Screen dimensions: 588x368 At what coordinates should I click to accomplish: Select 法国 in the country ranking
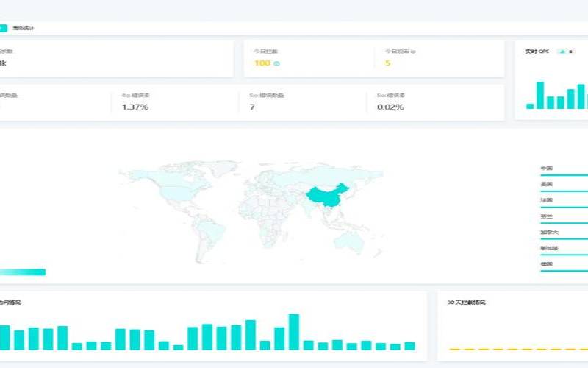coord(547,200)
